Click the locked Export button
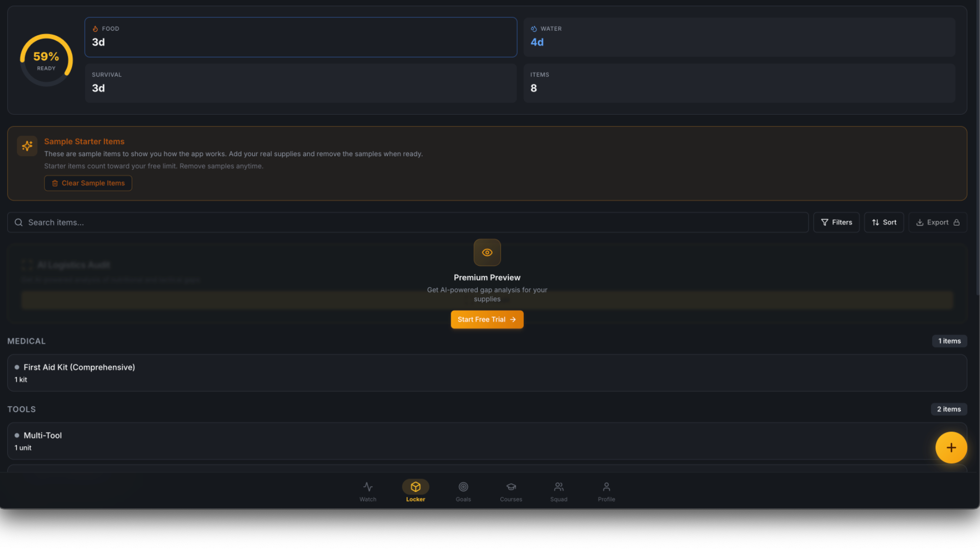The width and height of the screenshot is (980, 551). point(937,222)
